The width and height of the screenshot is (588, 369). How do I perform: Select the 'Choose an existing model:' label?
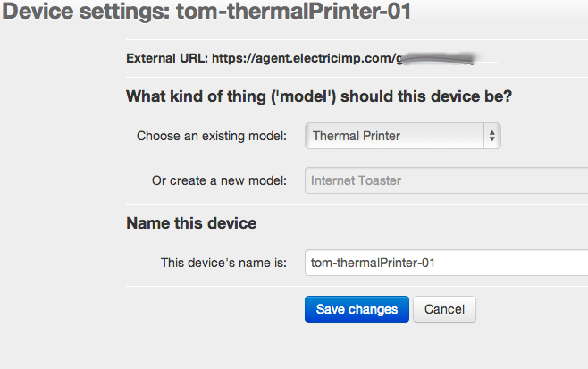tap(212, 136)
